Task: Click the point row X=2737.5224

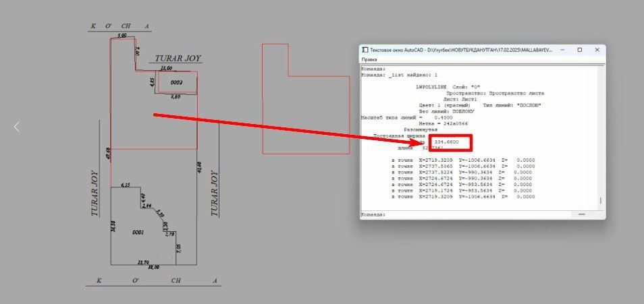Action: tap(462, 173)
